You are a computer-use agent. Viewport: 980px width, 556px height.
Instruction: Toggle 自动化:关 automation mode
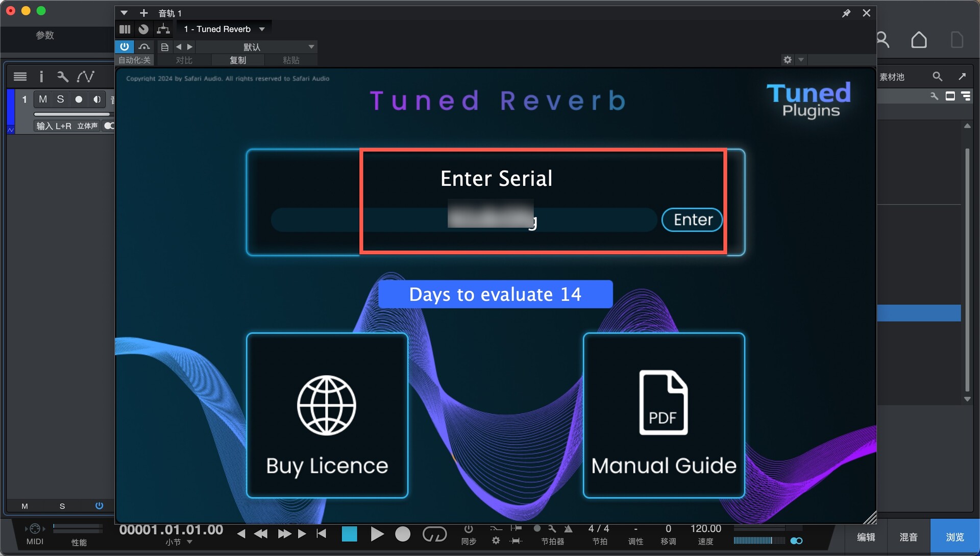click(x=135, y=60)
